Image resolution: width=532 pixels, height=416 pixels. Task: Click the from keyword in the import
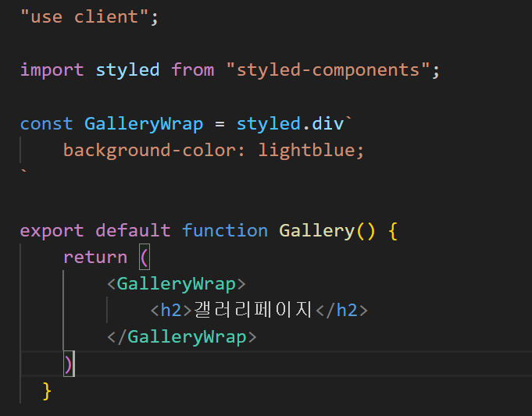click(x=192, y=70)
